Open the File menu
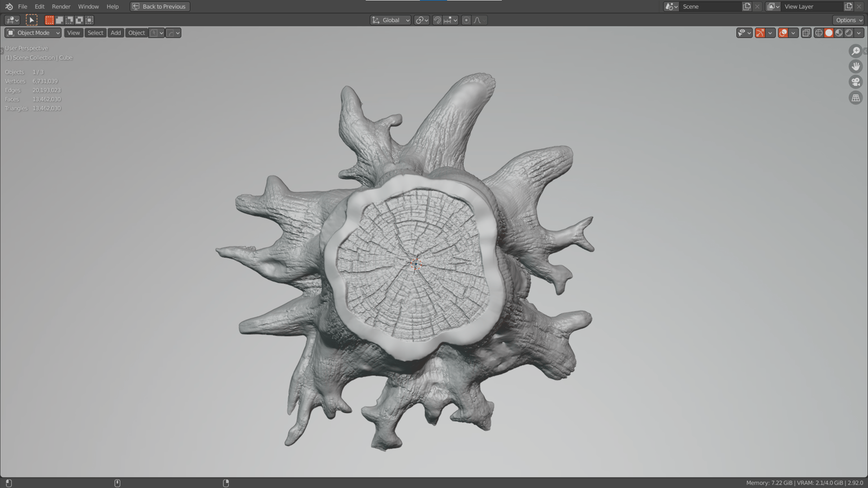This screenshot has height=488, width=868. (x=23, y=6)
